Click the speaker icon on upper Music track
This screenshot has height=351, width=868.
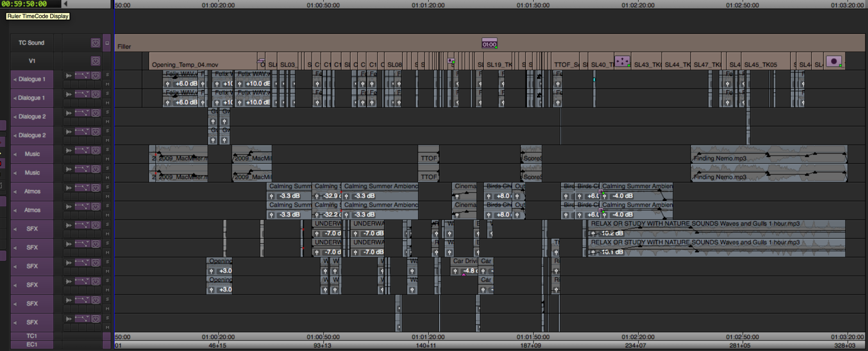15,154
